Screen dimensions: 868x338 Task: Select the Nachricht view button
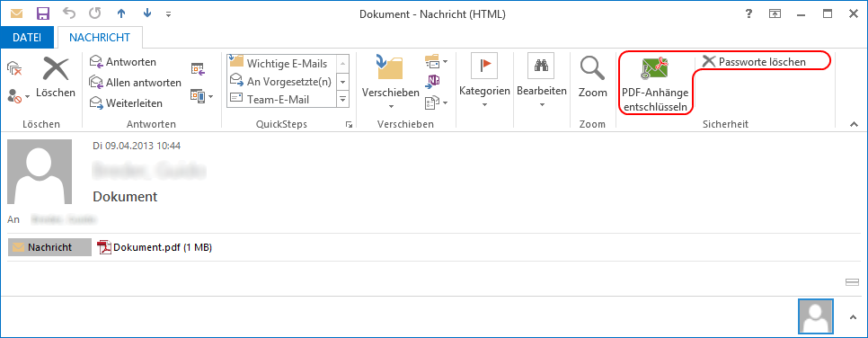pyautogui.click(x=49, y=247)
